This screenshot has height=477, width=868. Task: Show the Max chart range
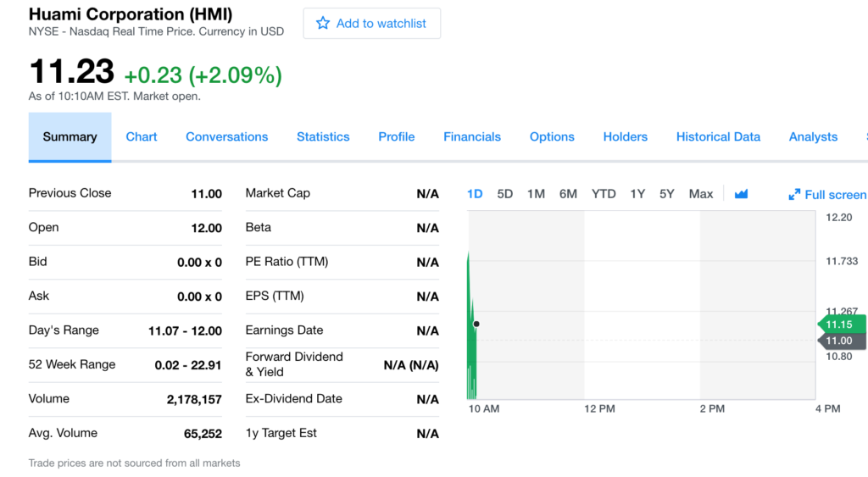(701, 194)
